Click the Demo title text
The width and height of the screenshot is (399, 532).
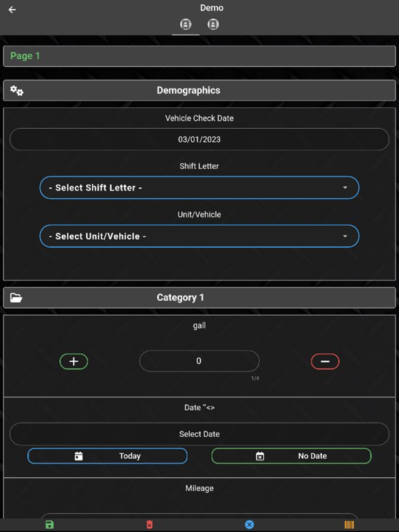click(x=212, y=8)
